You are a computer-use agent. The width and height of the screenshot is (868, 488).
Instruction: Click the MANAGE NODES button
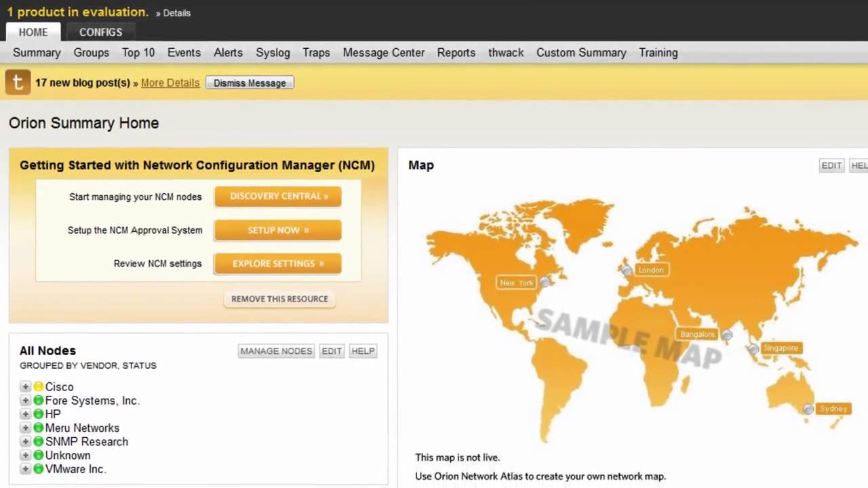[x=276, y=351]
